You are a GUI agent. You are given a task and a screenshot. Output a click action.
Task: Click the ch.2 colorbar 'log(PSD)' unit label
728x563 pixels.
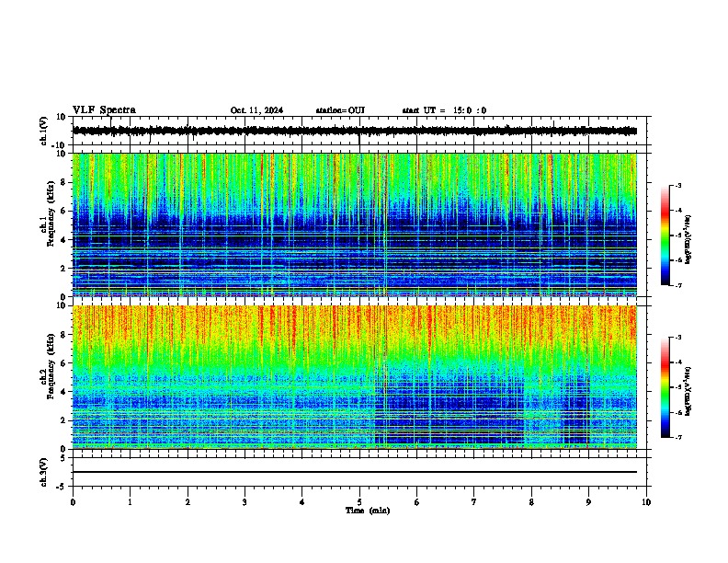[688, 391]
